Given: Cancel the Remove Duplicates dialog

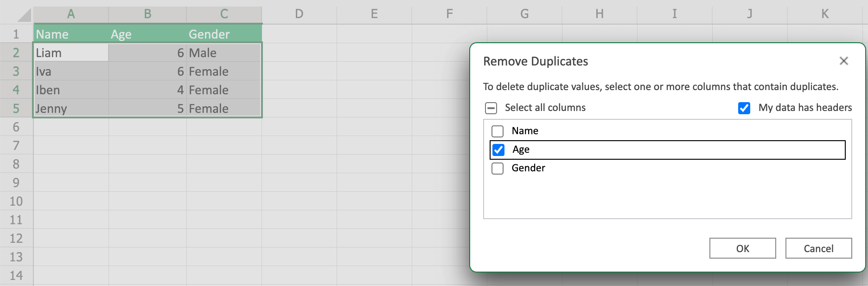Looking at the screenshot, I should click(x=818, y=248).
